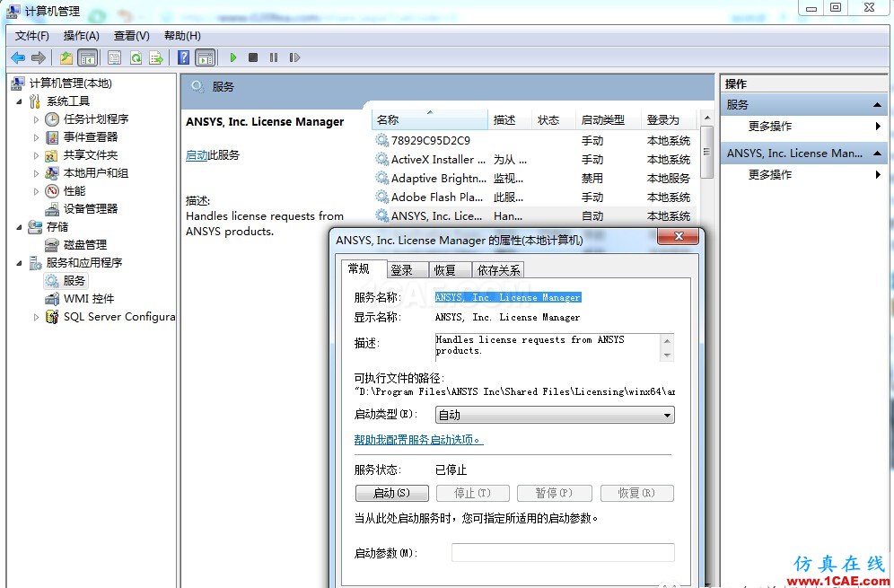The image size is (894, 588).
Task: Click the Restart Service toolbar icon
Action: coord(294,57)
